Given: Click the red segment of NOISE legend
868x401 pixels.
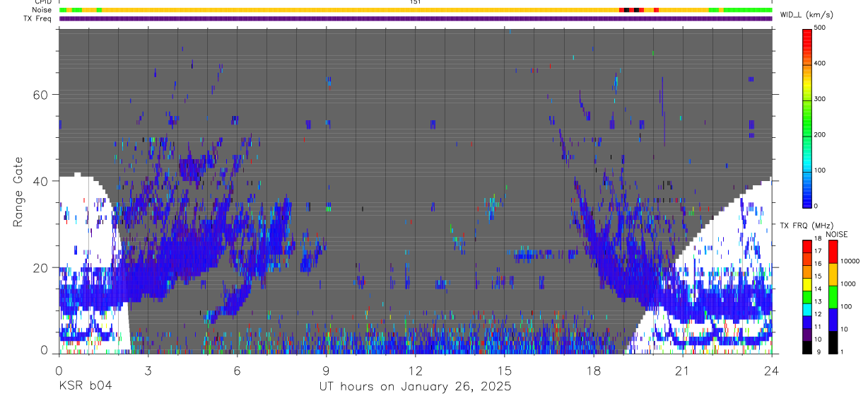Looking at the screenshot, I should click(x=833, y=251).
